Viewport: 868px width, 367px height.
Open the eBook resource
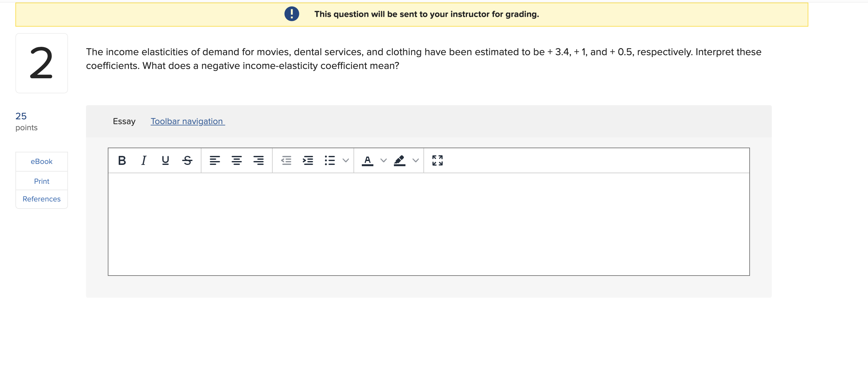41,161
